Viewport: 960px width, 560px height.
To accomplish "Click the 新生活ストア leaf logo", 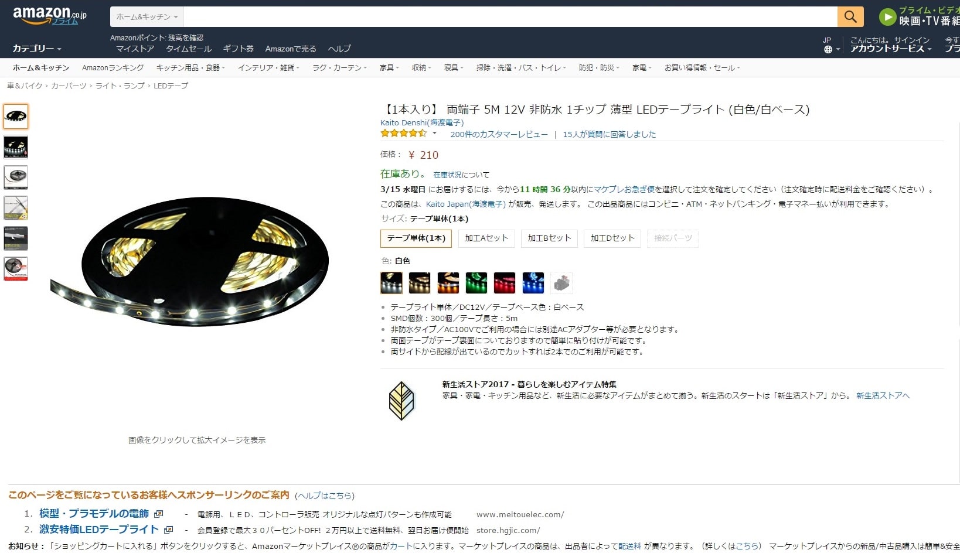I will coord(402,401).
